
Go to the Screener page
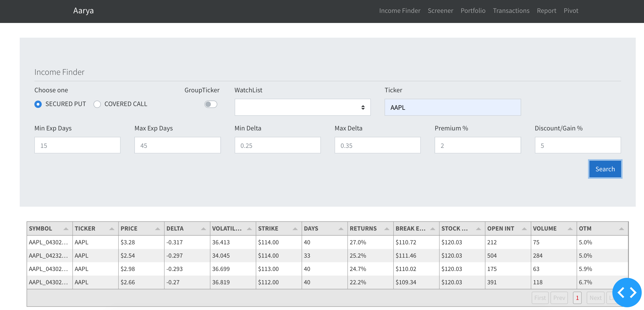tap(440, 11)
